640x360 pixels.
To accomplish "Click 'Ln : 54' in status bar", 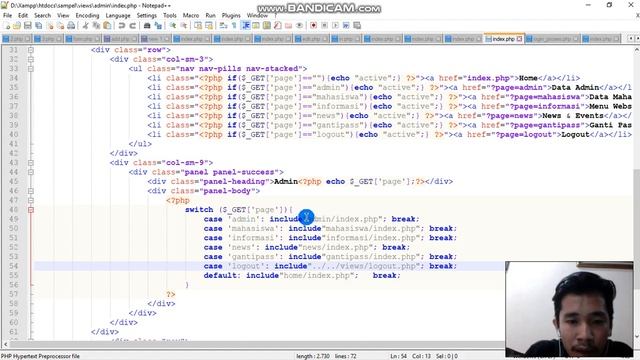I will (x=398, y=356).
